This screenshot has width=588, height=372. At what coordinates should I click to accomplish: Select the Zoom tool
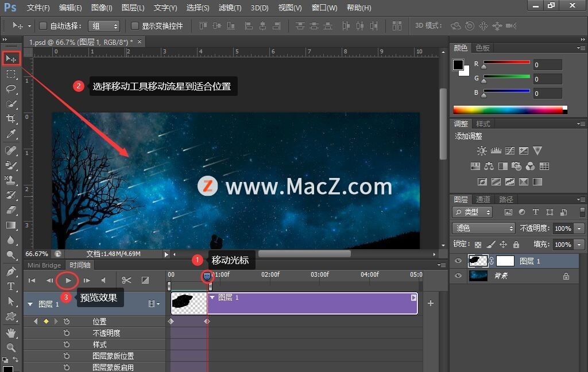(x=11, y=348)
